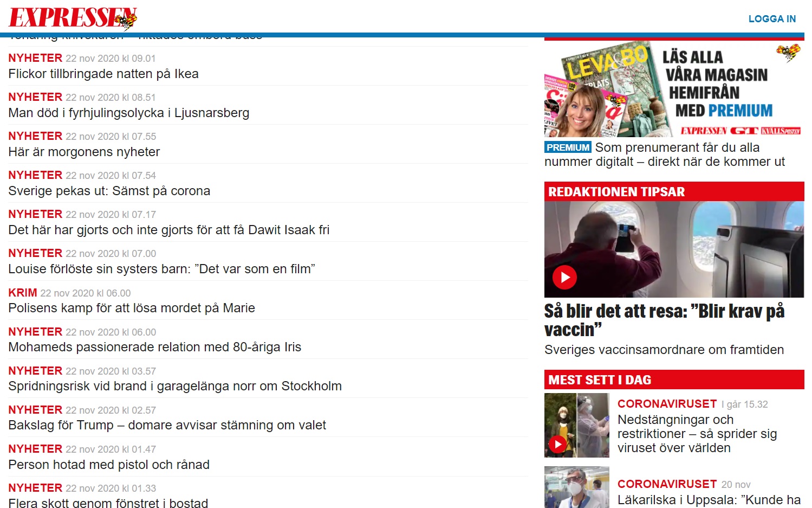812x508 pixels.
Task: Open 'Läkarilska i Uppsala' article
Action: click(709, 500)
